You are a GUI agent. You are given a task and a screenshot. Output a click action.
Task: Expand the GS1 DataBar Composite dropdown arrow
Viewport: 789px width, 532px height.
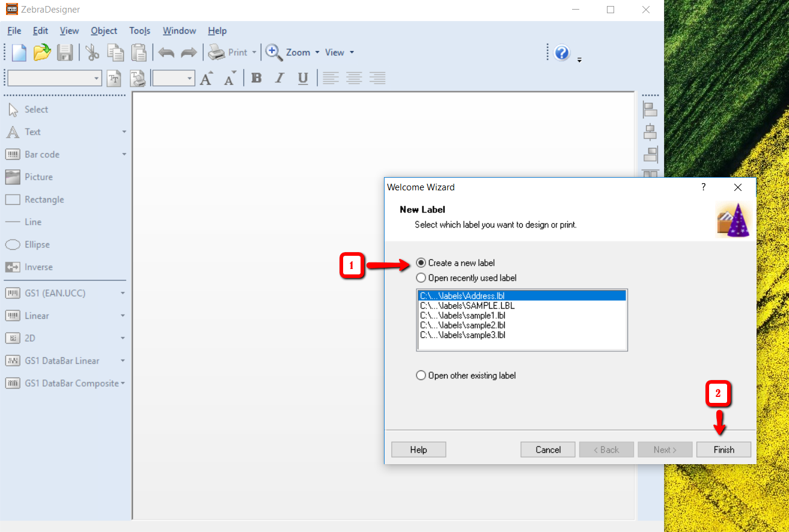click(x=123, y=384)
